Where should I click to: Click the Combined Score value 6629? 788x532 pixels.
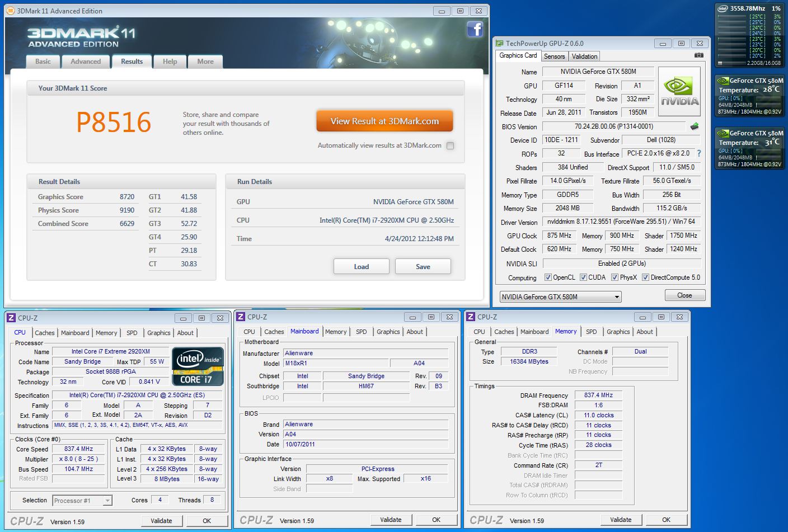[127, 224]
